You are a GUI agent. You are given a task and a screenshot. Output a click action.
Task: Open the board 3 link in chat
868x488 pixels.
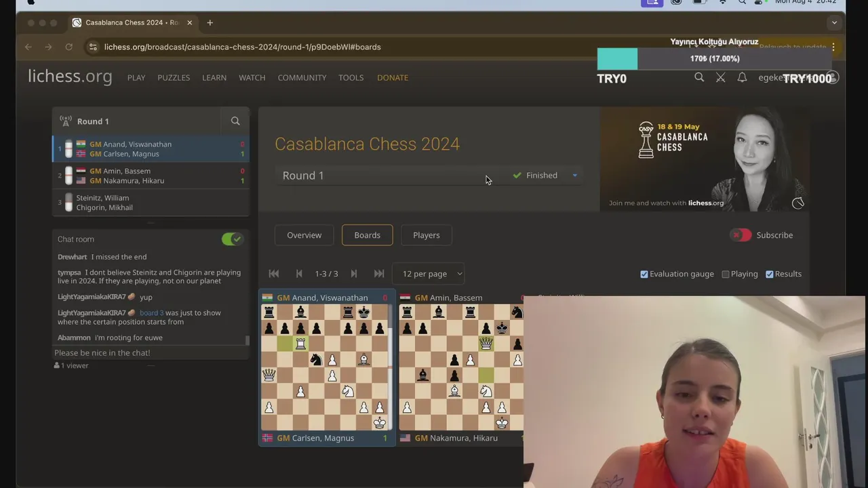coord(151,312)
